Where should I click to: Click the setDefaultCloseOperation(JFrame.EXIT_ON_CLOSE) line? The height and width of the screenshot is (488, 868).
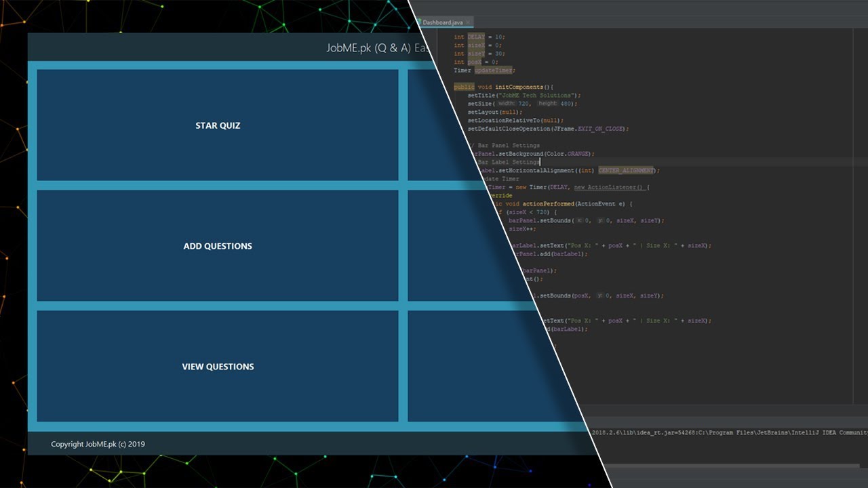548,129
